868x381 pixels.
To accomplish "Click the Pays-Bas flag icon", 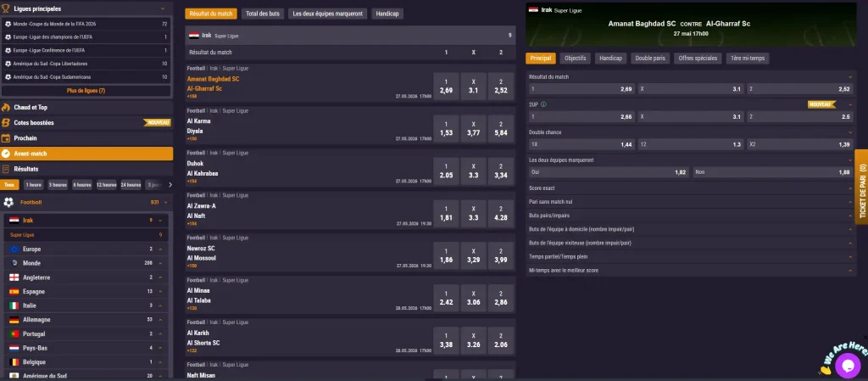I will 14,348.
